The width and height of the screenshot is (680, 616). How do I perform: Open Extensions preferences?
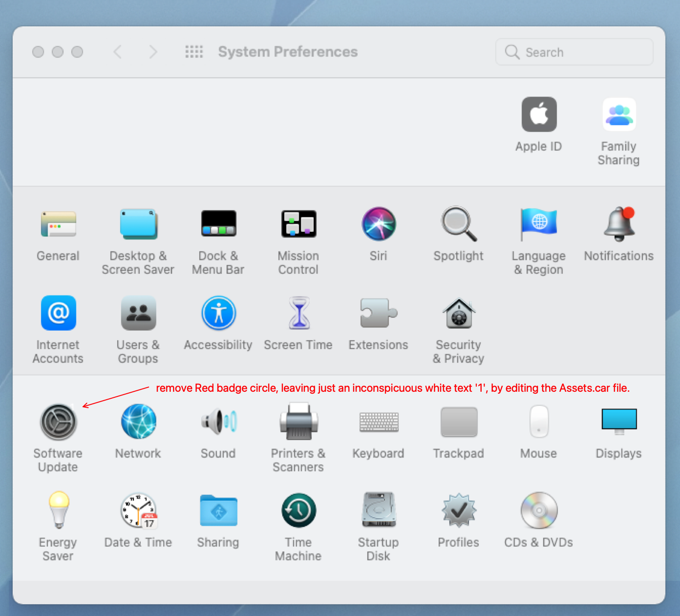pyautogui.click(x=378, y=313)
